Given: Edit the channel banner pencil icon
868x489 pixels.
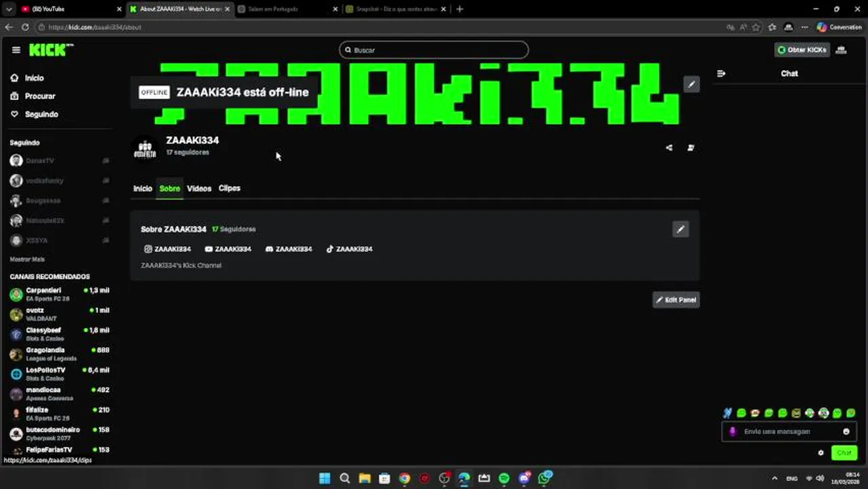Looking at the screenshot, I should click(x=691, y=84).
